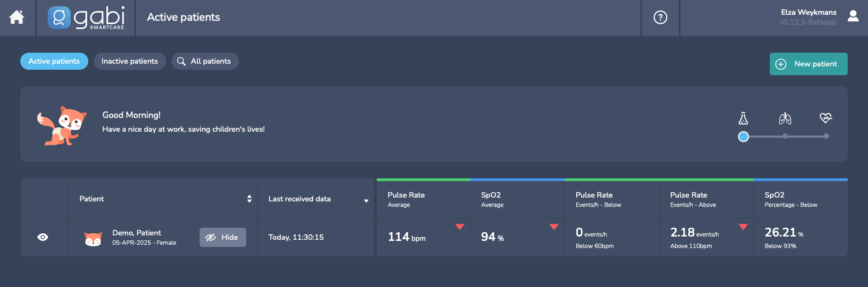Click the red triangle in SpO2 average cell
Screen dimensions: 868x287
554,227
